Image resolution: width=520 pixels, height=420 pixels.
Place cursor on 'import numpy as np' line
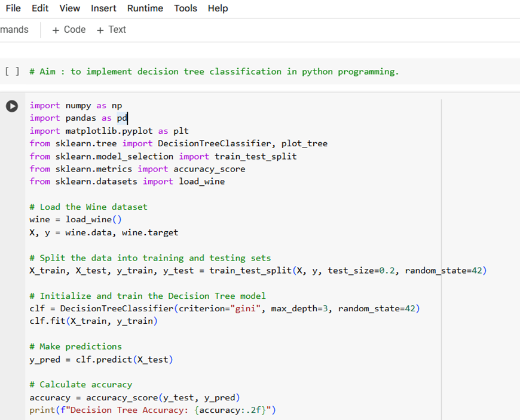click(x=76, y=105)
